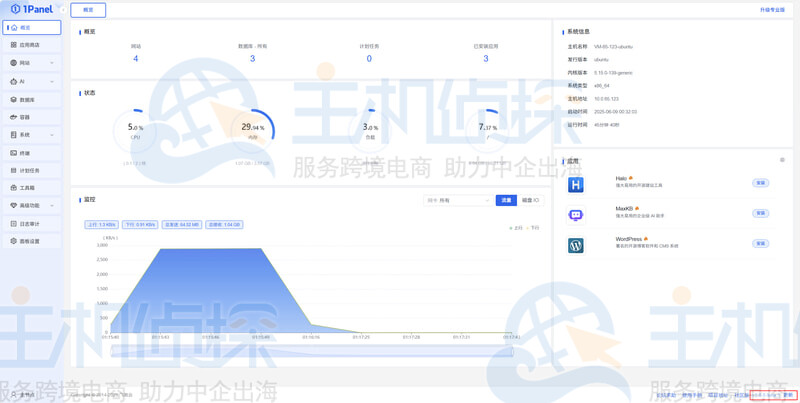Click the system type x86_64 value
The image size is (800, 403).
(602, 86)
